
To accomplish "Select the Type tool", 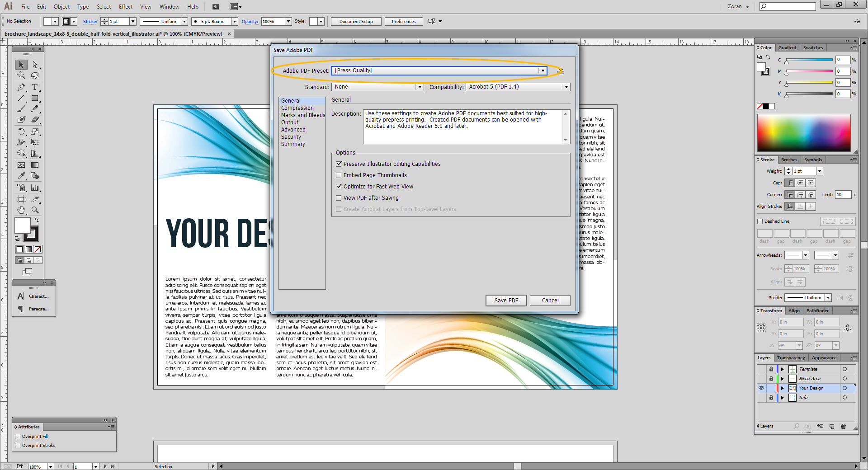I will coord(36,87).
